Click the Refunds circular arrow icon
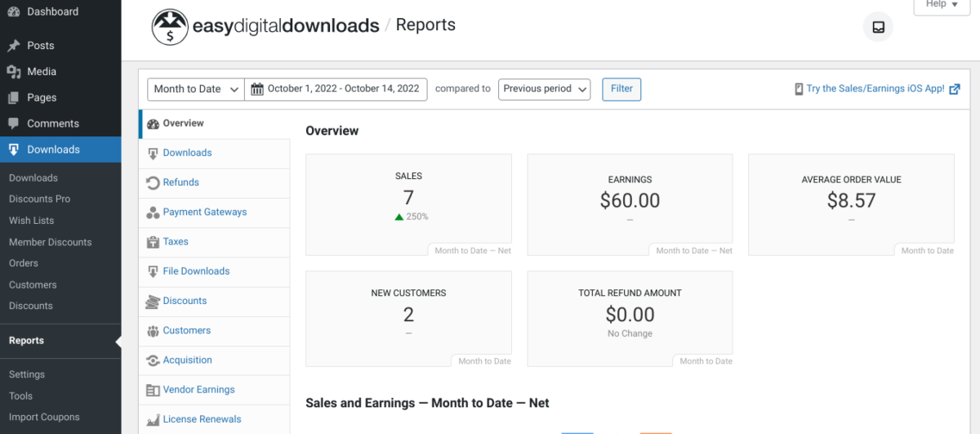This screenshot has width=980, height=434. pyautogui.click(x=153, y=183)
